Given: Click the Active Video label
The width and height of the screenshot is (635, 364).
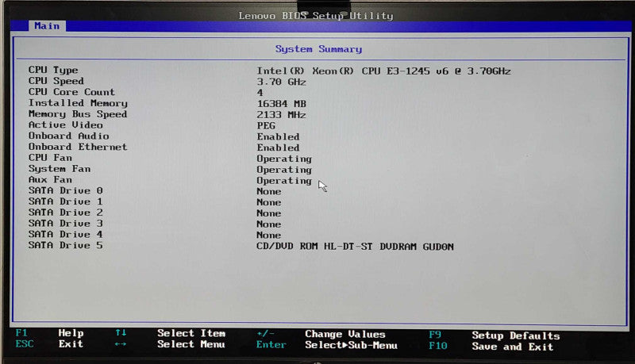Looking at the screenshot, I should 66,125.
